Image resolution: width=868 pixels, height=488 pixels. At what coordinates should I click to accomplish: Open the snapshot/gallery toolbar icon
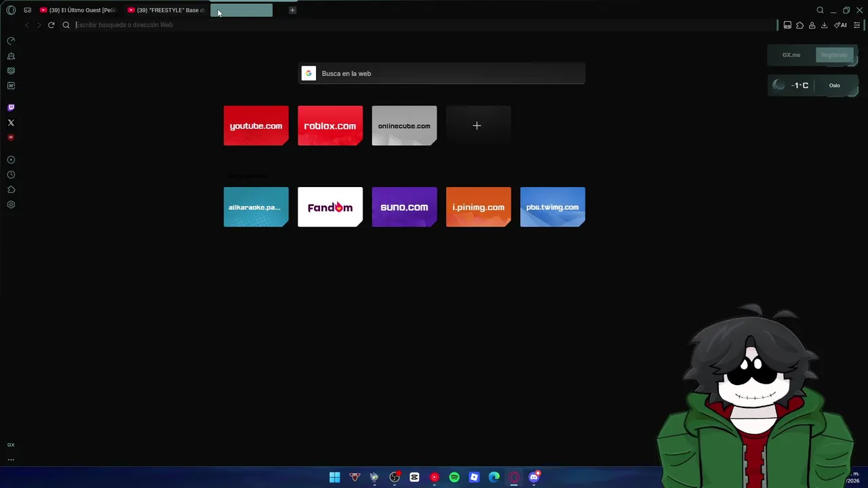click(x=787, y=25)
